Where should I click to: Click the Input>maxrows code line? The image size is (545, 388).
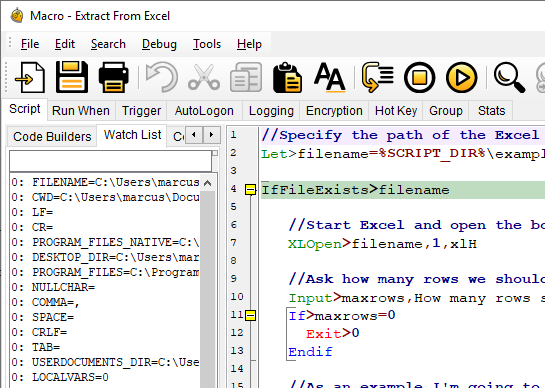point(416,298)
